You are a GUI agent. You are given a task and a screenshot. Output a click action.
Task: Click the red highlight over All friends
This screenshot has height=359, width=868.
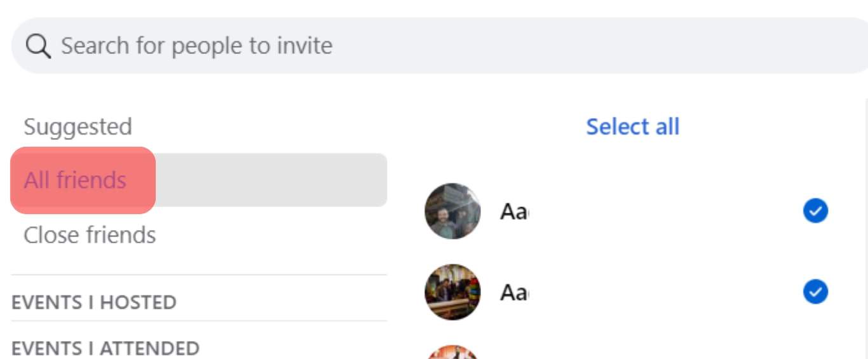click(x=83, y=180)
